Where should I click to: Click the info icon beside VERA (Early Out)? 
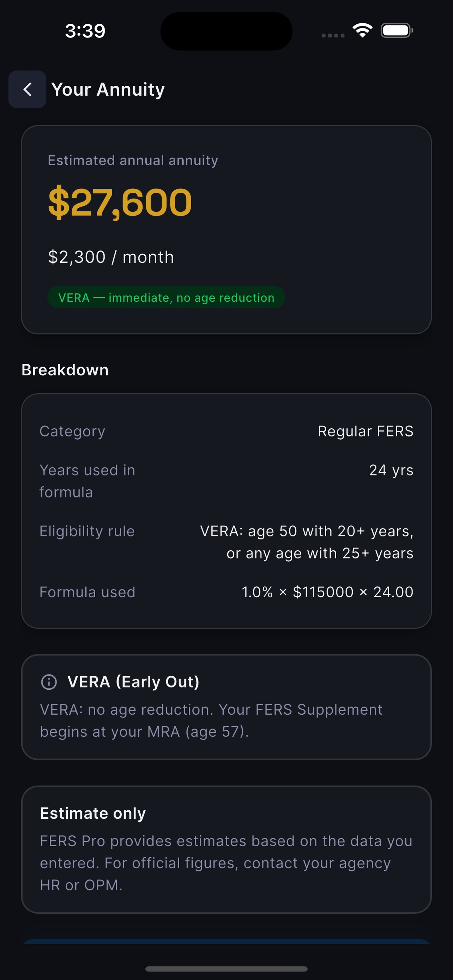point(49,682)
